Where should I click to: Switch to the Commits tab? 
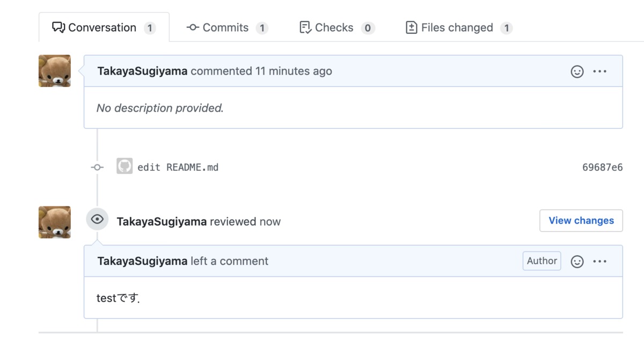pos(227,27)
